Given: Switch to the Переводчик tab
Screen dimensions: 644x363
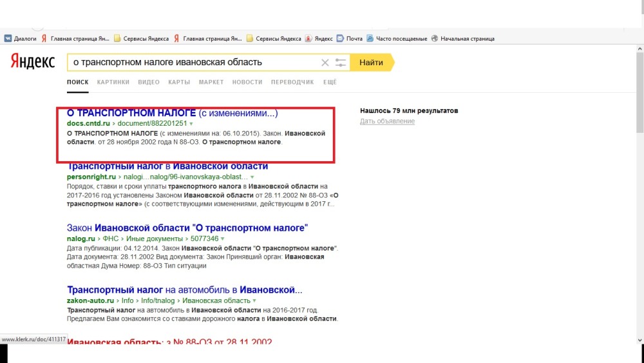Looking at the screenshot, I should tap(292, 83).
